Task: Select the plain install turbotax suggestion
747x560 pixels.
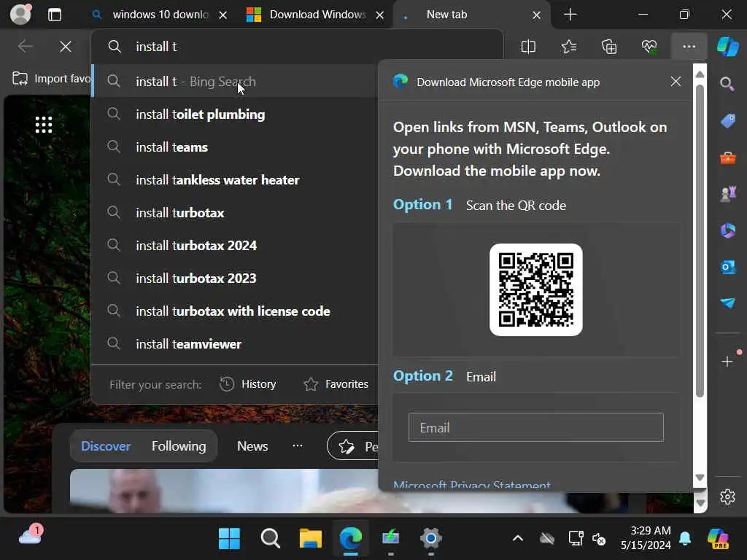Action: tap(235, 213)
